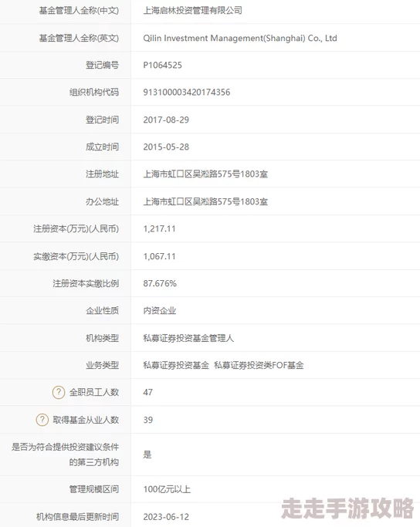
Task: Click the ratio value 87.676%
Action: click(x=160, y=283)
